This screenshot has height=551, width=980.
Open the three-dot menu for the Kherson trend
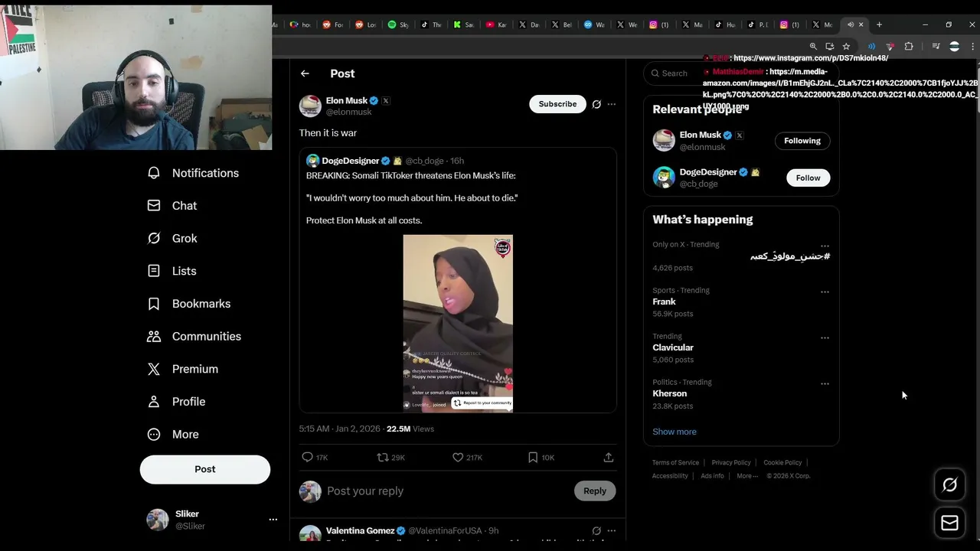825,383
